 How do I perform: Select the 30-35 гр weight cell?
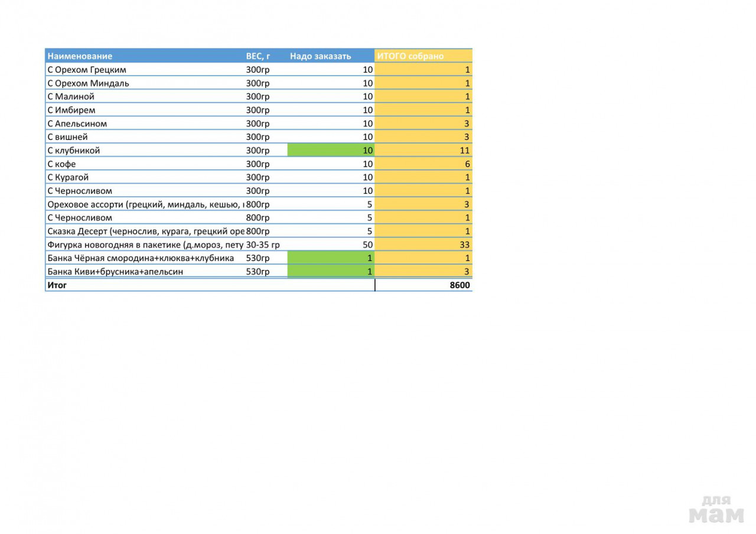pos(263,245)
